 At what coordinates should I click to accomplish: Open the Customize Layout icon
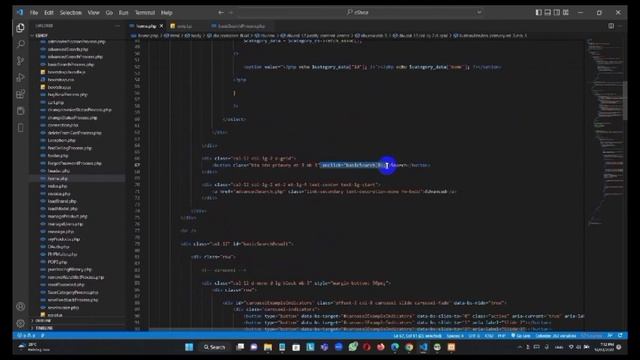(x=566, y=13)
